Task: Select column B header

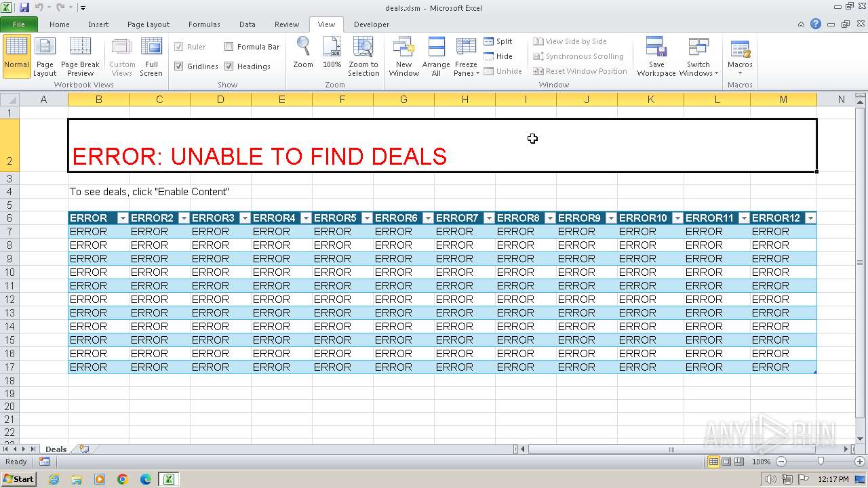Action: pyautogui.click(x=98, y=100)
